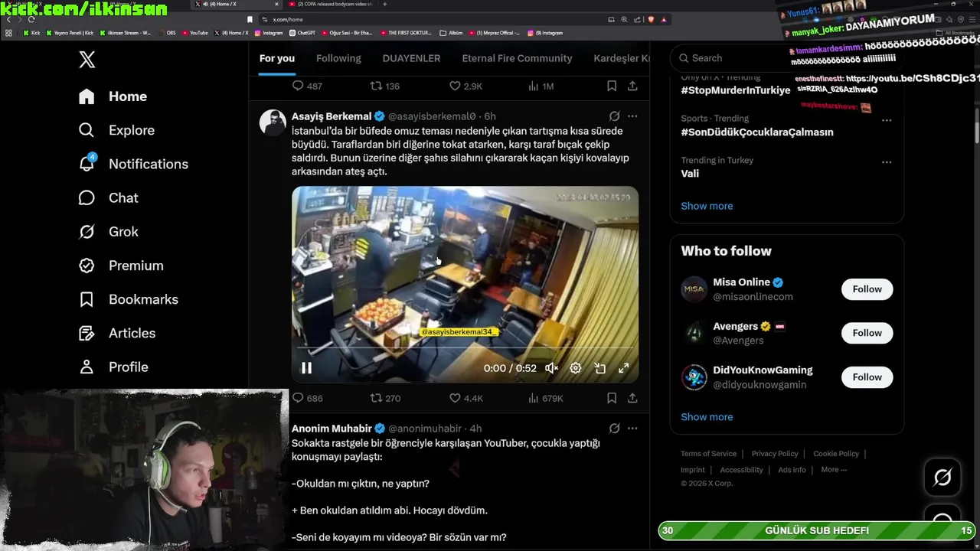Viewport: 980px width, 551px height.
Task: Pause the video in Asayiş Berkemal post
Action: tap(306, 368)
